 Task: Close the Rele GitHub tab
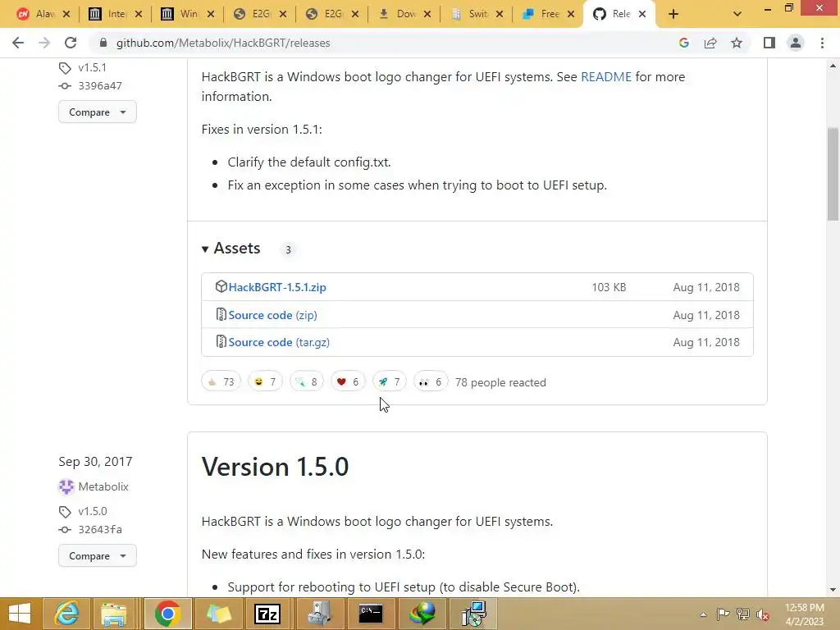[642, 15]
